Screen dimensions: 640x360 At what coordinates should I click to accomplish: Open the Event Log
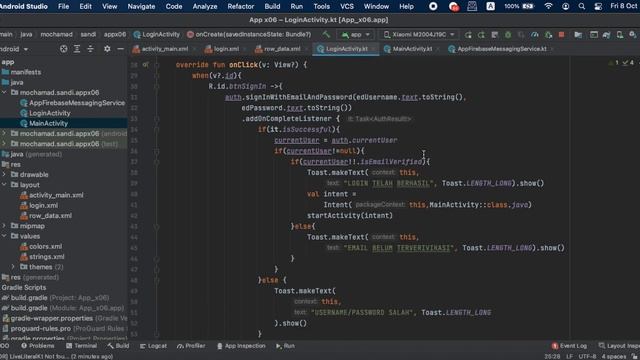[x=569, y=346]
